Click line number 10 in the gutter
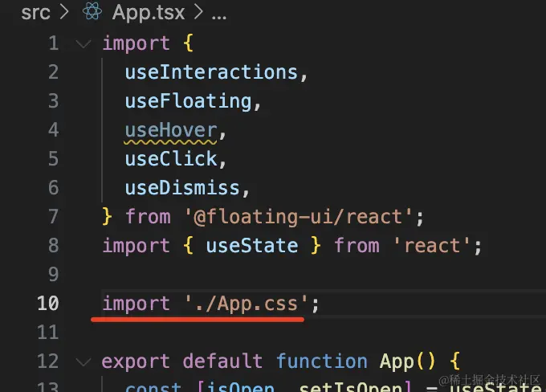546x392 pixels. coord(47,303)
